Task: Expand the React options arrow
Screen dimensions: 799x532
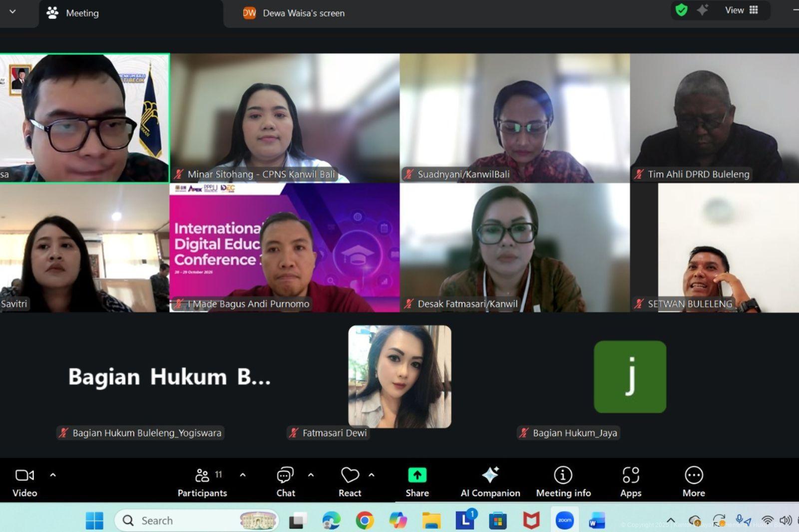Action: click(372, 475)
